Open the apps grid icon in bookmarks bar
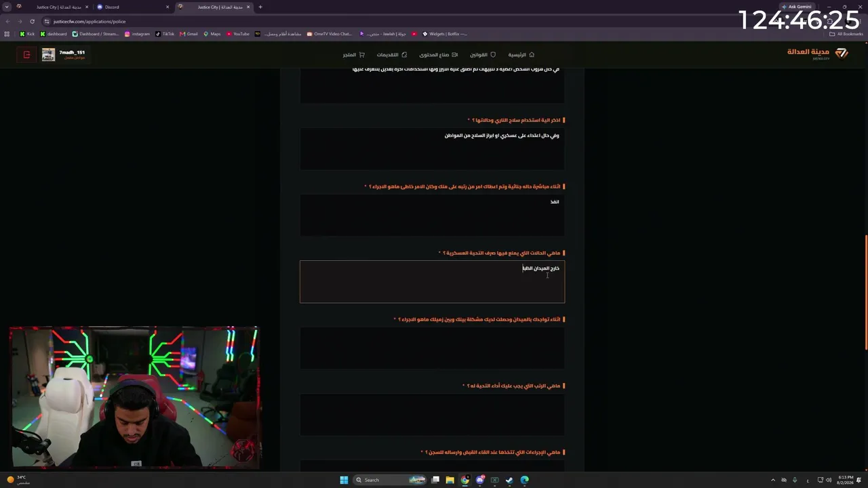The width and height of the screenshot is (868, 488). click(7, 34)
